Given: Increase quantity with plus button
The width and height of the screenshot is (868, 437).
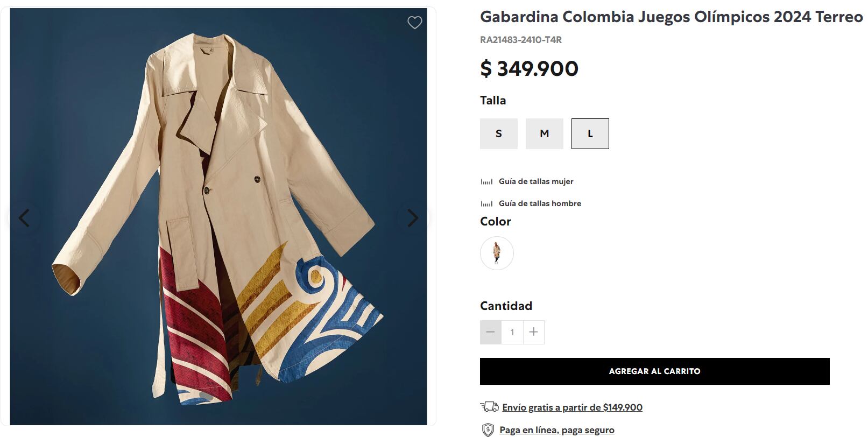Looking at the screenshot, I should click(x=533, y=332).
